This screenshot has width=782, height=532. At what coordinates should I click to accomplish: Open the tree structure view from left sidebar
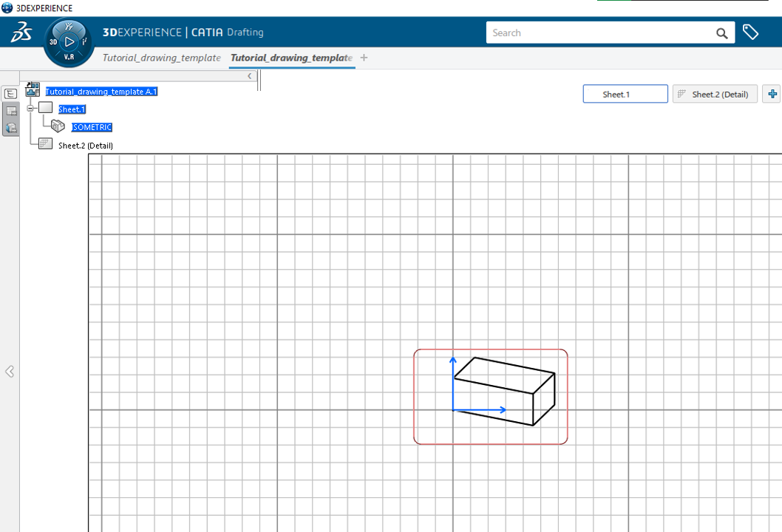point(10,93)
